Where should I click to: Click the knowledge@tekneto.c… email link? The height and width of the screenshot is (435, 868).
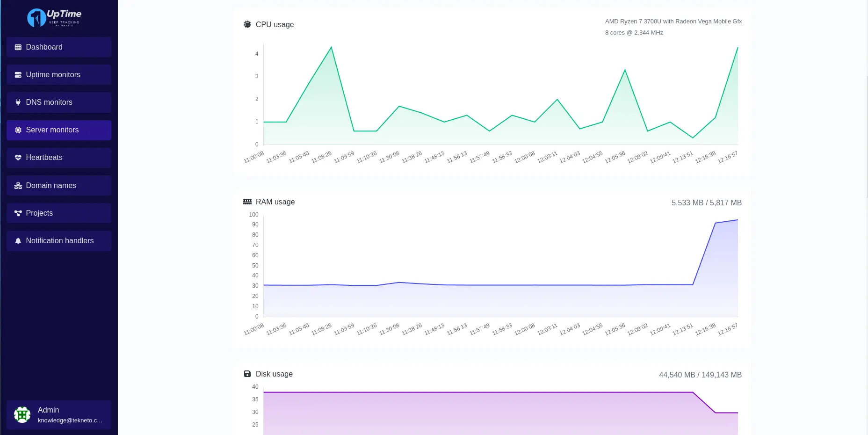click(70, 420)
